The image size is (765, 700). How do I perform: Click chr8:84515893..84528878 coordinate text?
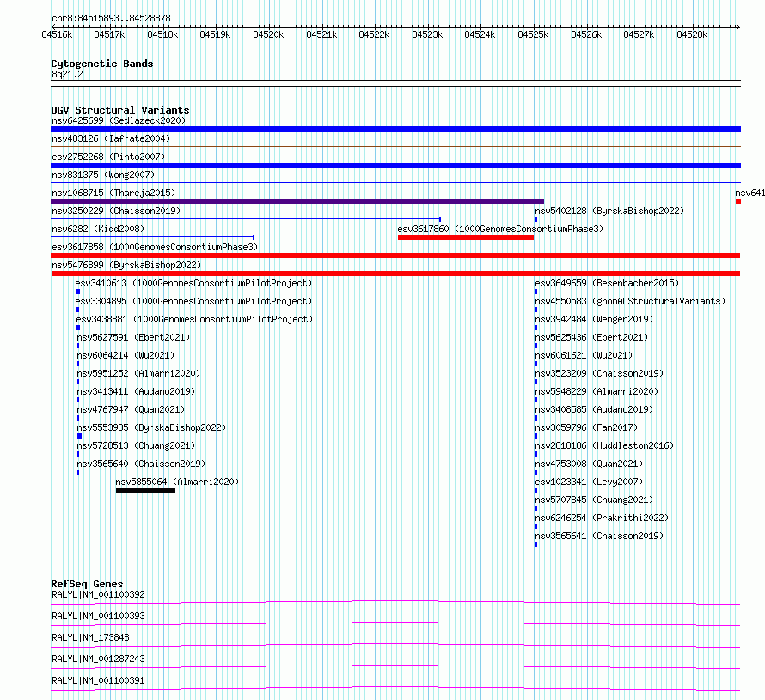111,19
